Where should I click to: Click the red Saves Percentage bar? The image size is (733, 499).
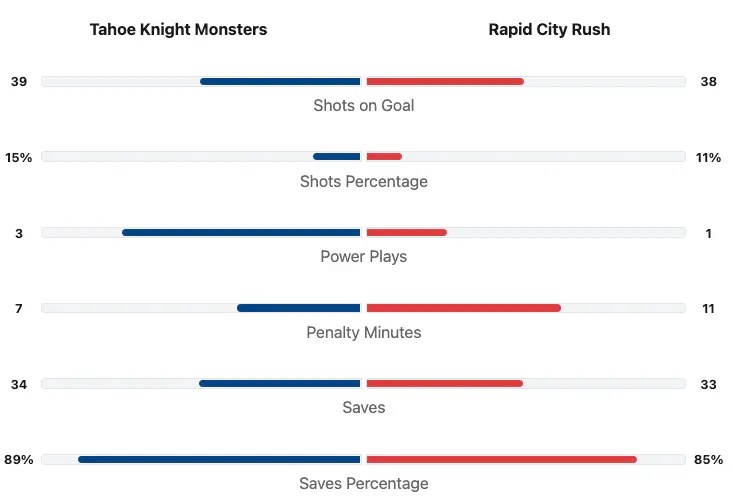click(x=501, y=459)
